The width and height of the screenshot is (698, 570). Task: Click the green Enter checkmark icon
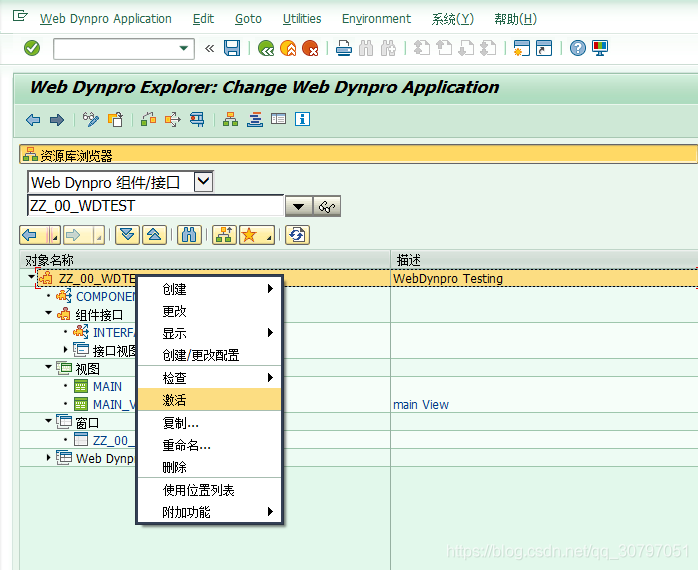(x=32, y=48)
